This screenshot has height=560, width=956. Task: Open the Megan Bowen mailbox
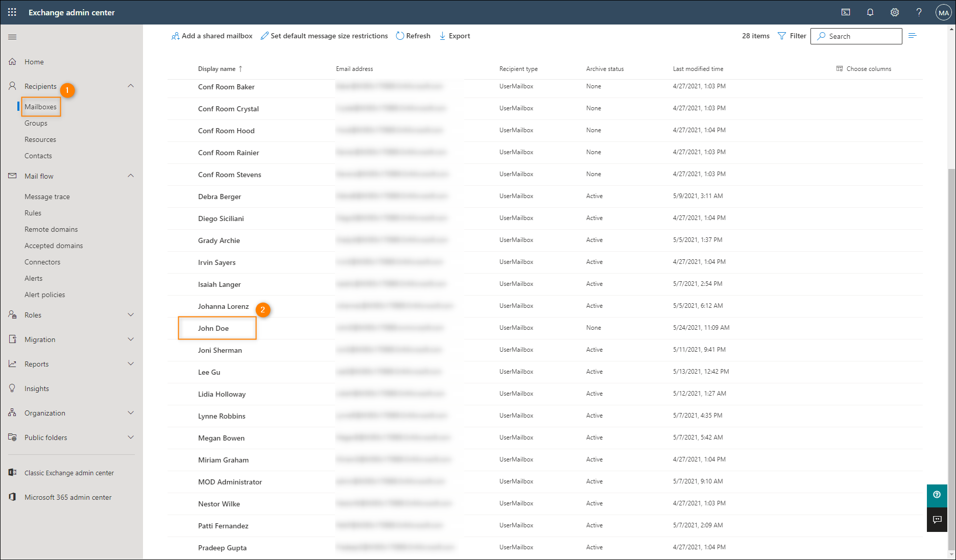(x=221, y=438)
